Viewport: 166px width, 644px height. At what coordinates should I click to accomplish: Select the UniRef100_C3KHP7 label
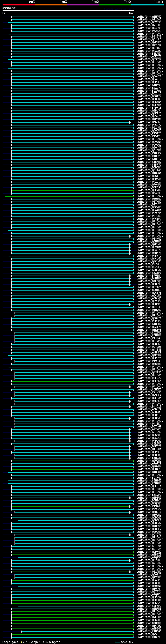coord(149,321)
